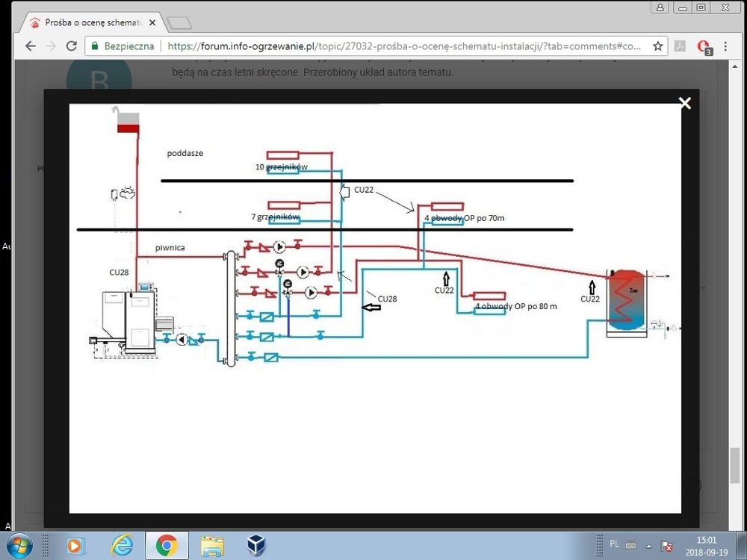Open VirtualBox from the taskbar

pyautogui.click(x=258, y=546)
